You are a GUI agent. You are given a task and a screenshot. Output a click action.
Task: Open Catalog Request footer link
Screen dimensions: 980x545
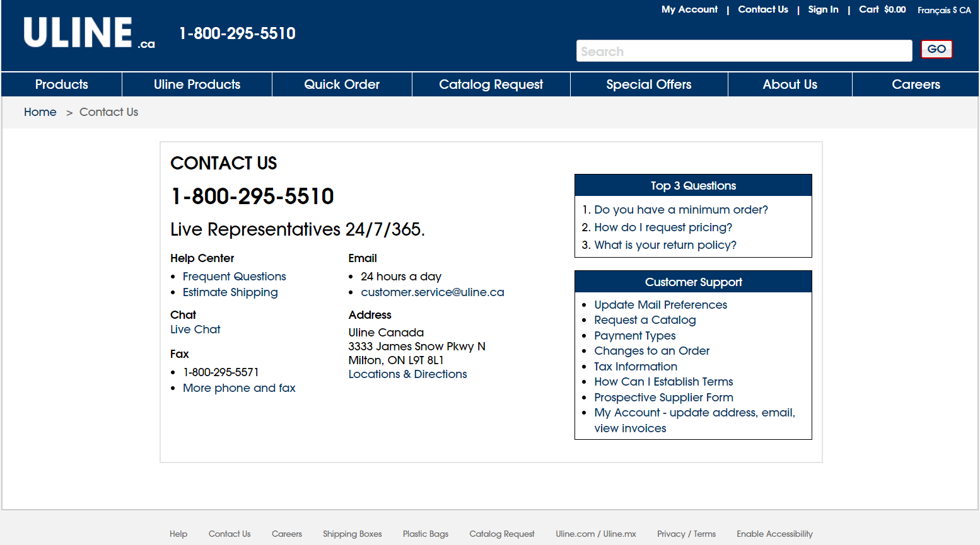tap(502, 534)
